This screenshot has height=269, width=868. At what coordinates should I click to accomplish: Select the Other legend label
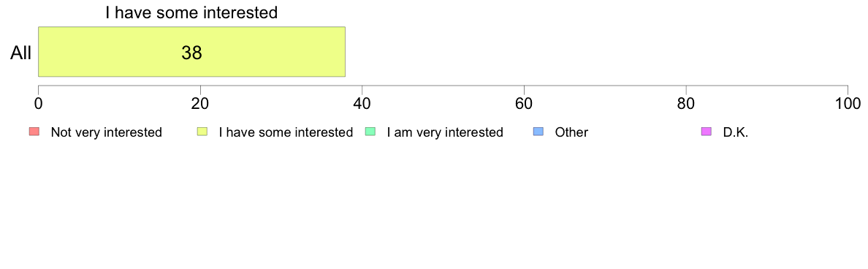point(571,132)
